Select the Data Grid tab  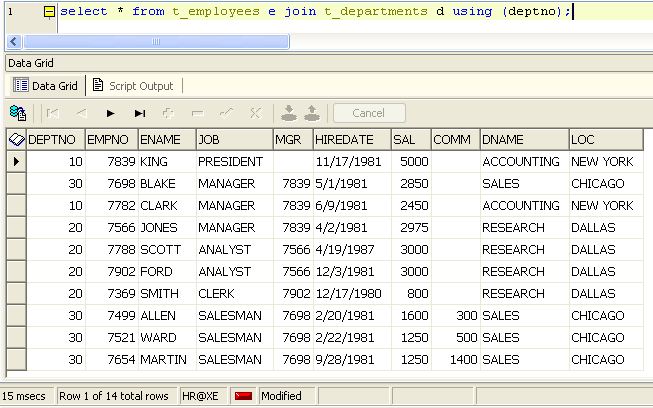46,86
